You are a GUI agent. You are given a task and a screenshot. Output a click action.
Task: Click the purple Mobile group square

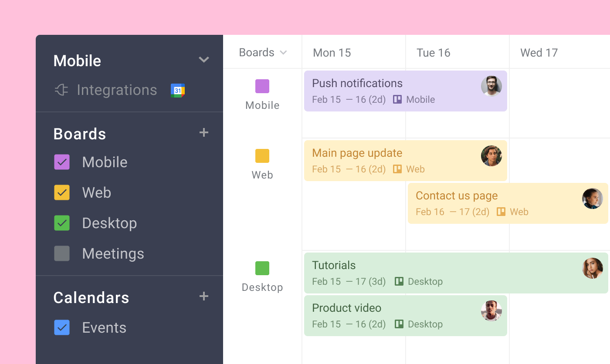point(262,86)
